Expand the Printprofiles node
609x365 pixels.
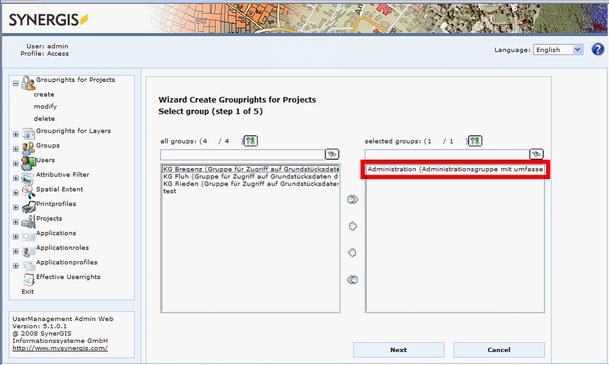coord(16,207)
